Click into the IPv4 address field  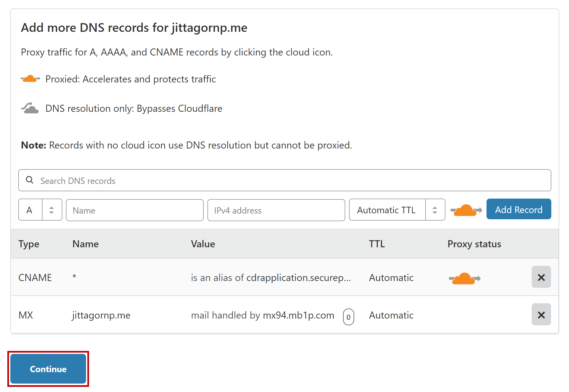[x=276, y=210]
